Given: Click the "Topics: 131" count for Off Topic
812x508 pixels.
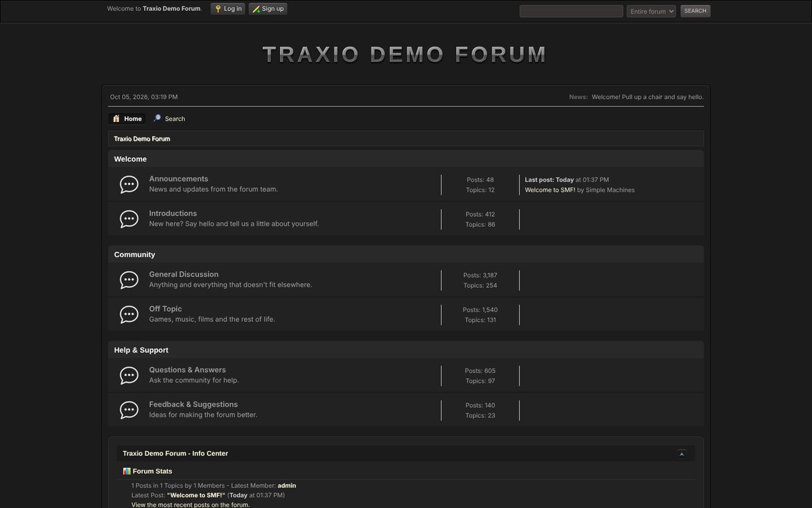Looking at the screenshot, I should tap(480, 320).
